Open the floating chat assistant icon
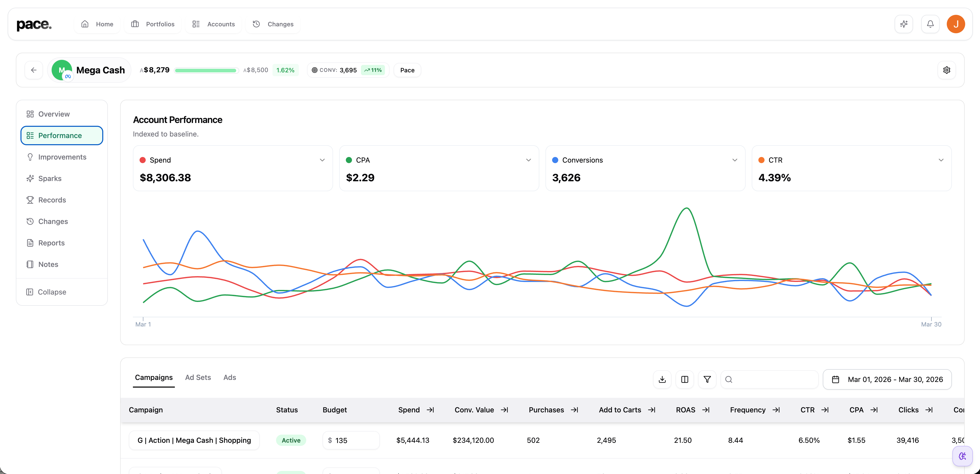Viewport: 980px width, 474px height. coord(962,456)
